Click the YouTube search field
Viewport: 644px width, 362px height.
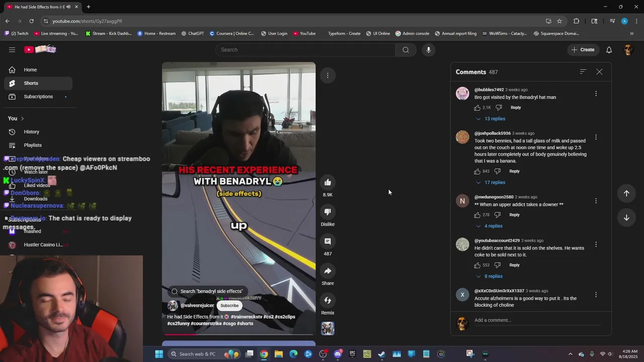(x=305, y=50)
